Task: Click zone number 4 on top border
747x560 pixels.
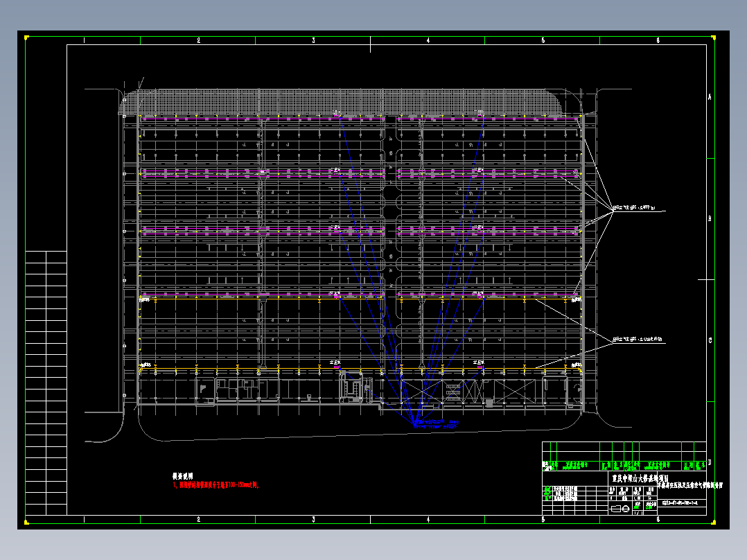Action: [x=428, y=40]
